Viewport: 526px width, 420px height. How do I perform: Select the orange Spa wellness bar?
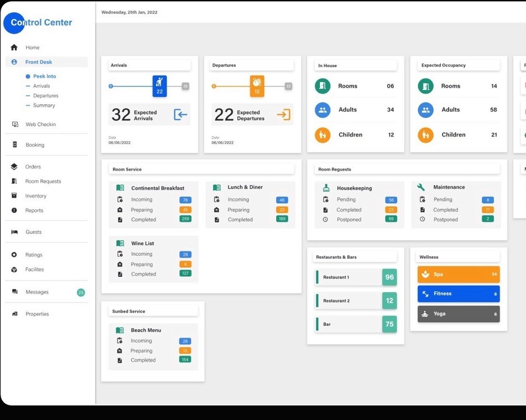pyautogui.click(x=459, y=274)
